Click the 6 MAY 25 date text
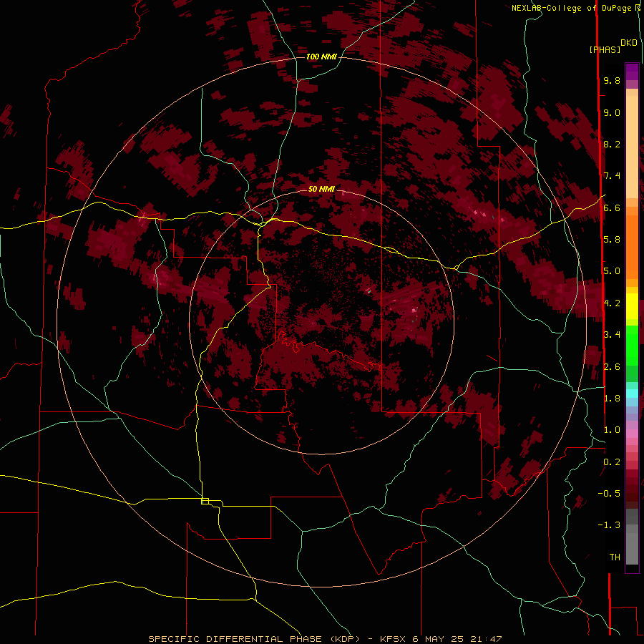The image size is (644, 644). click(438, 639)
